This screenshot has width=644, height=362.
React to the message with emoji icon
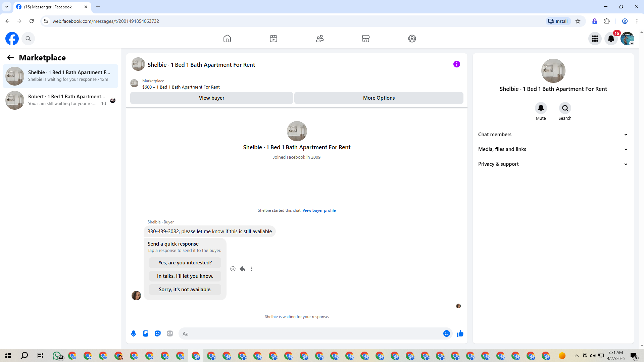233,269
